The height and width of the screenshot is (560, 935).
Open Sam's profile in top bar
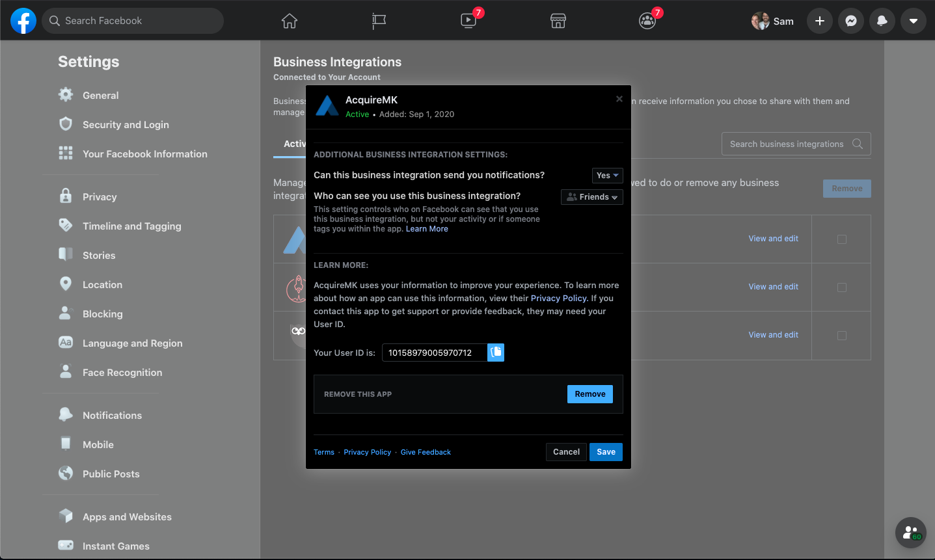772,21
